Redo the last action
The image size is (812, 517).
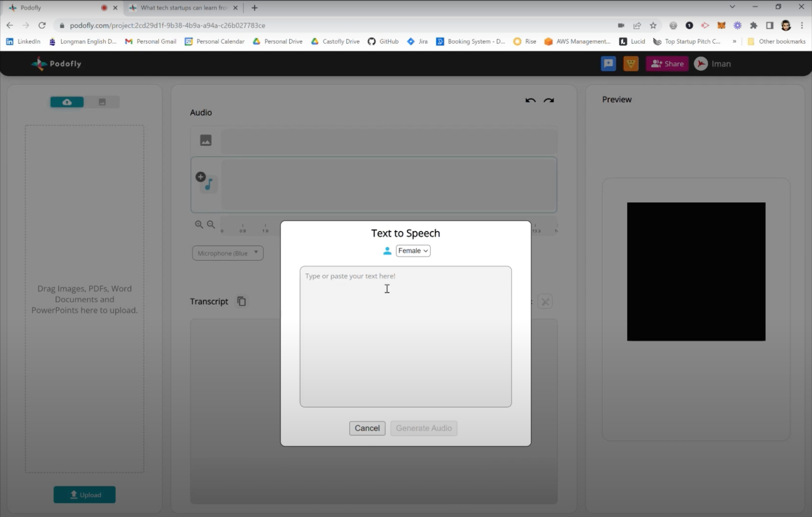click(549, 100)
